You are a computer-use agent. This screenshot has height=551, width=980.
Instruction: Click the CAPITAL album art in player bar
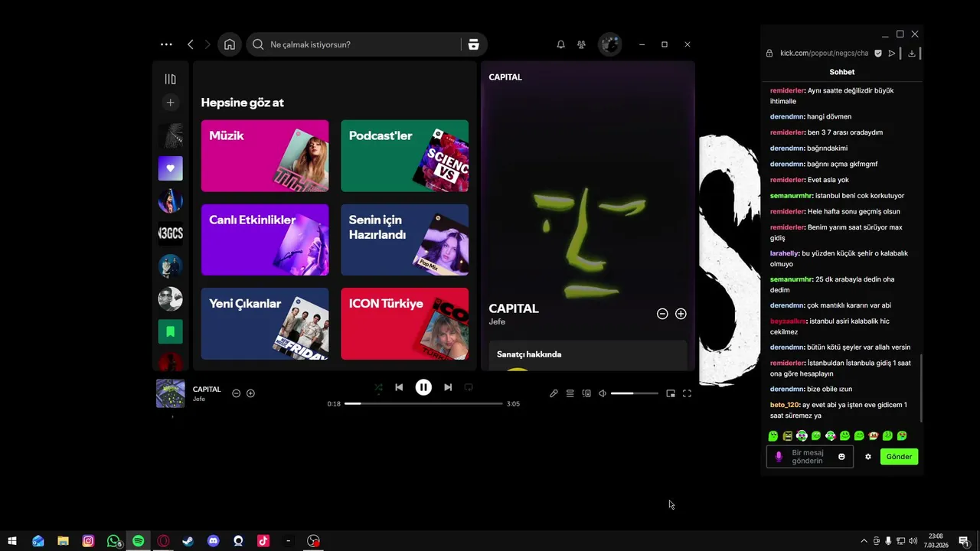(171, 393)
